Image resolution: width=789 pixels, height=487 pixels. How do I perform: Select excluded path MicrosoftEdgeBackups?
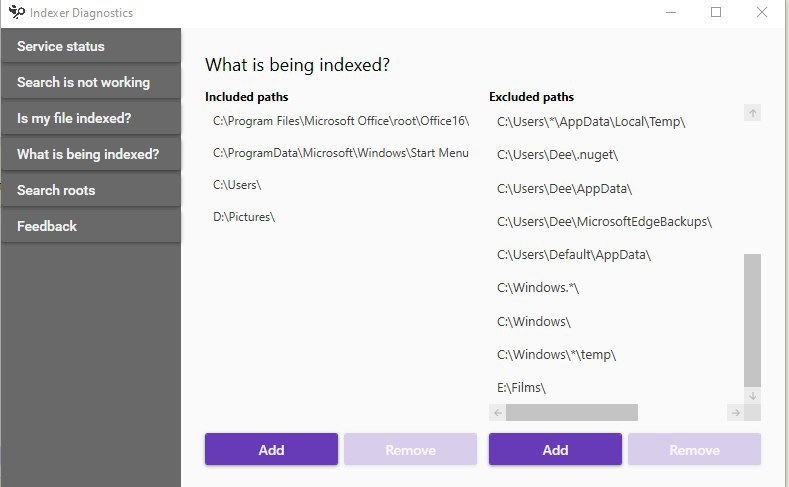point(604,222)
